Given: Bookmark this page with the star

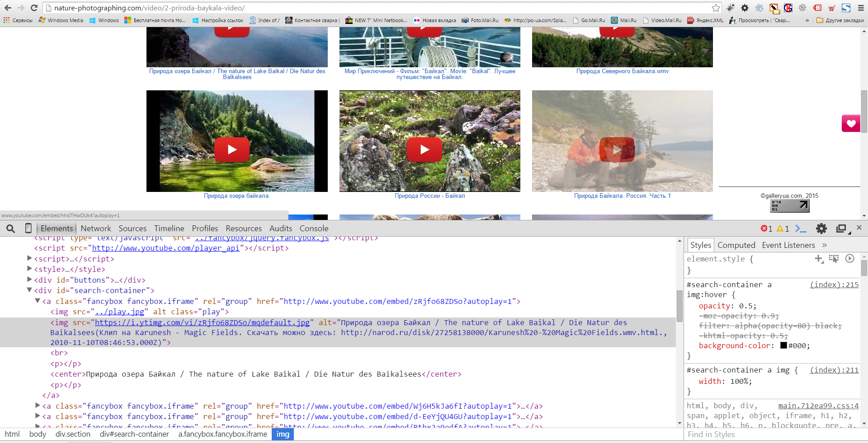Looking at the screenshot, I should [x=716, y=8].
